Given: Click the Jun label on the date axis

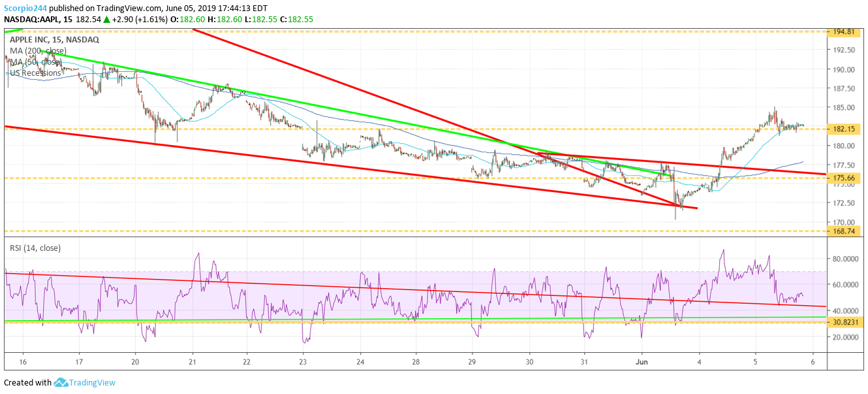Looking at the screenshot, I should click(642, 363).
